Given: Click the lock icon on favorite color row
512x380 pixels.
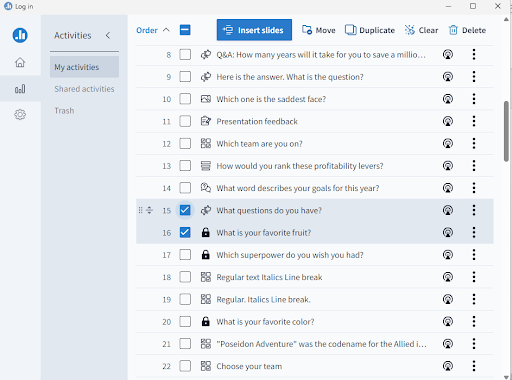Looking at the screenshot, I should click(x=206, y=321).
